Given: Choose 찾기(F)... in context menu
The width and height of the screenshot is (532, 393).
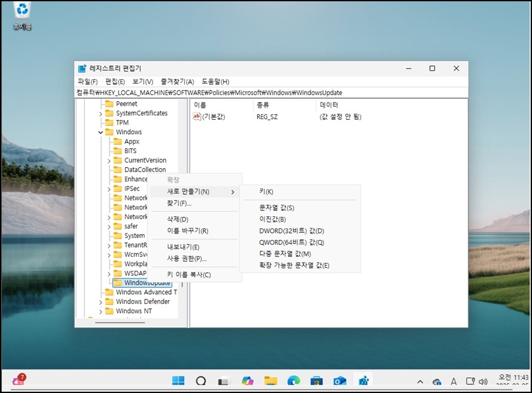Looking at the screenshot, I should point(196,203).
